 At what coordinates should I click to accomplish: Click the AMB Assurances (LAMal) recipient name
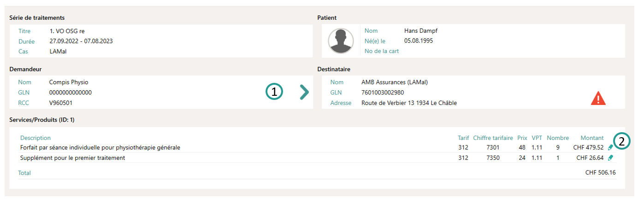[394, 82]
